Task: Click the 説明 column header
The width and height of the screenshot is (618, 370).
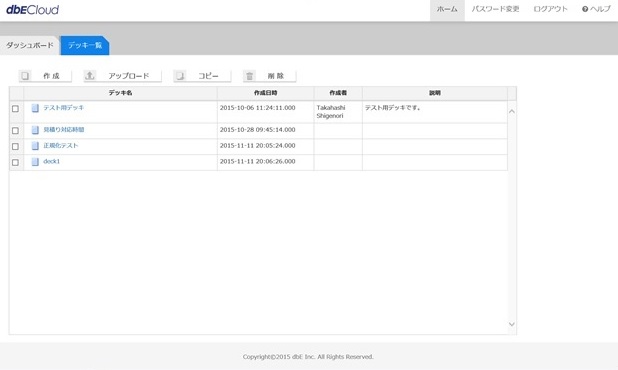Action: pyautogui.click(x=435, y=93)
